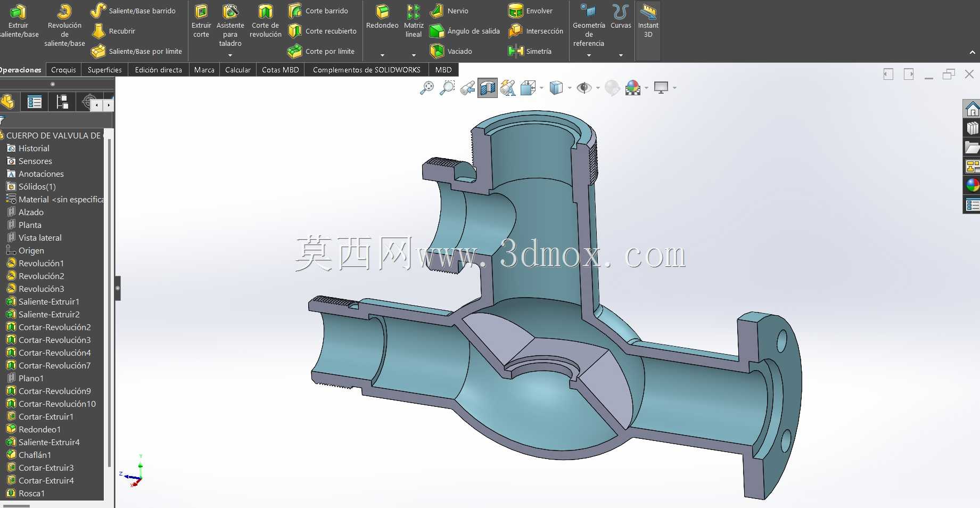Open view orientation dropdown arrow
980x508 pixels.
tap(541, 88)
